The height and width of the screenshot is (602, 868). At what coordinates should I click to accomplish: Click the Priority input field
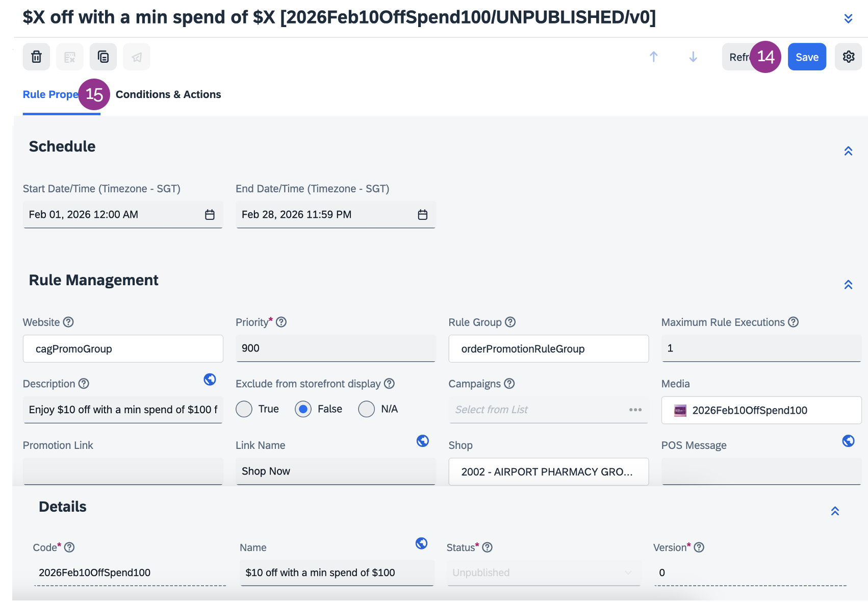(x=335, y=348)
